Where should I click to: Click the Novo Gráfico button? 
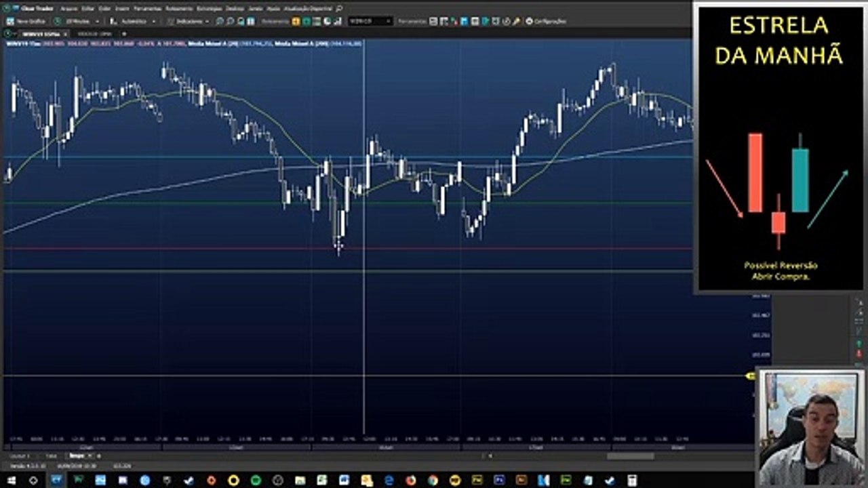click(27, 21)
